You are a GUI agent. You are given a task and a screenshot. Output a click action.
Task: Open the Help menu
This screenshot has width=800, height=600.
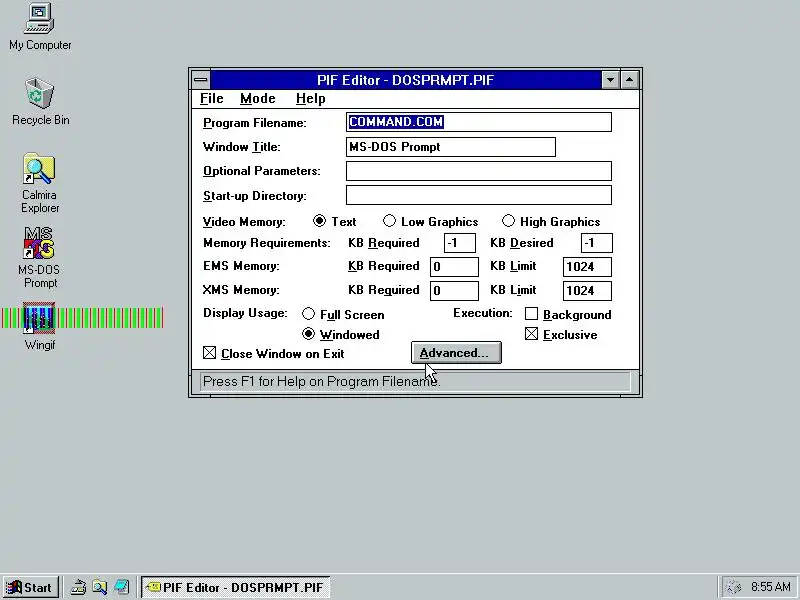point(310,98)
